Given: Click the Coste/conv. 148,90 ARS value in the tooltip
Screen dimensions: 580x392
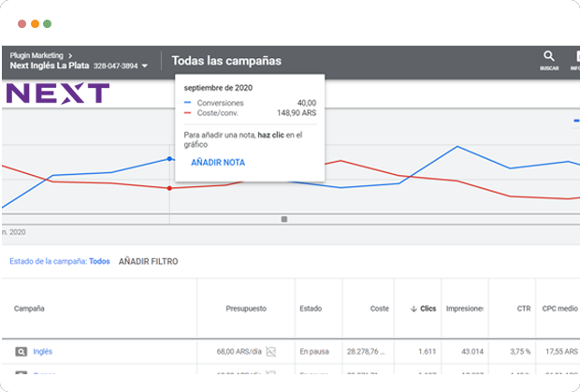Looking at the screenshot, I should [297, 113].
